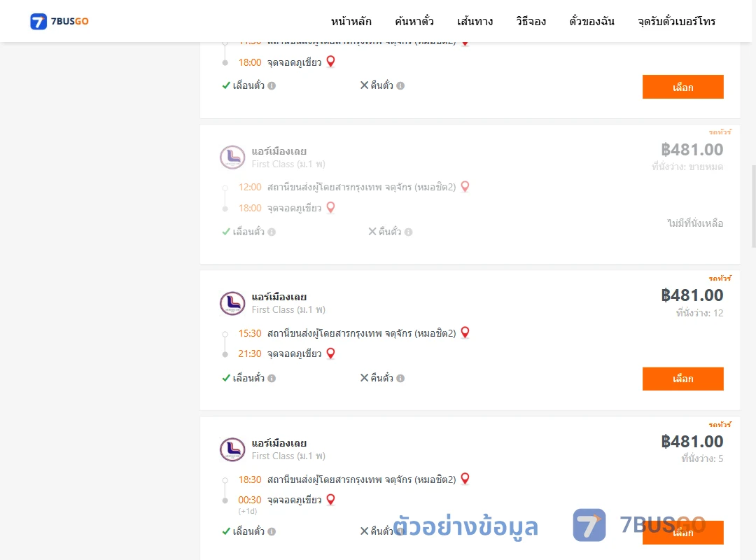The width and height of the screenshot is (756, 560).
Task: Click the X mark of คืนตั๋ว in 15:30 trip
Action: coord(365,378)
